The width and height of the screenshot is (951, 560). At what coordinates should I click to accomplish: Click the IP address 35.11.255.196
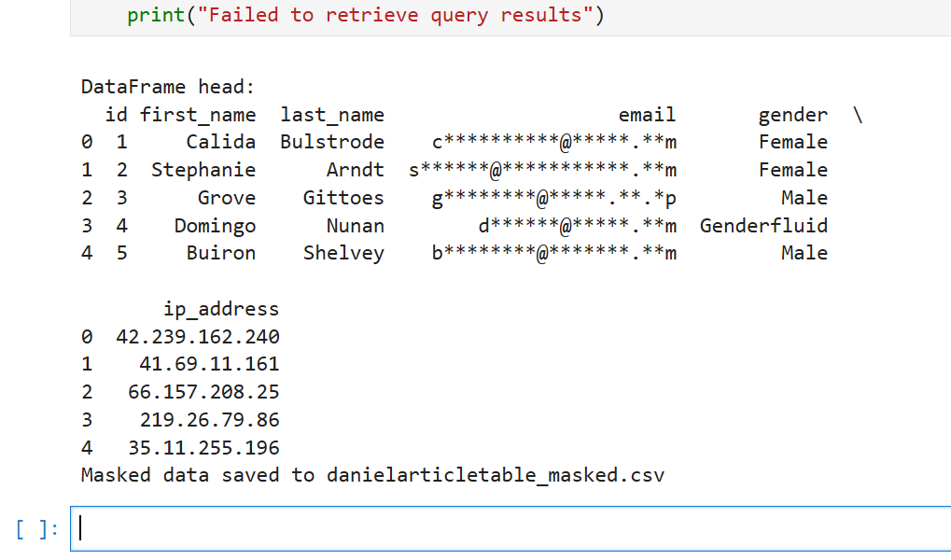coord(203,448)
